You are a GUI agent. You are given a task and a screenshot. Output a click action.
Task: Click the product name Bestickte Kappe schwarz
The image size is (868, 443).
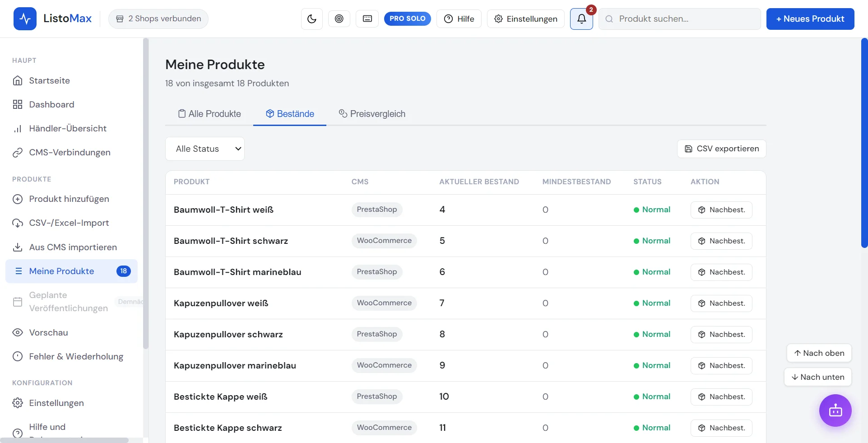(x=228, y=428)
